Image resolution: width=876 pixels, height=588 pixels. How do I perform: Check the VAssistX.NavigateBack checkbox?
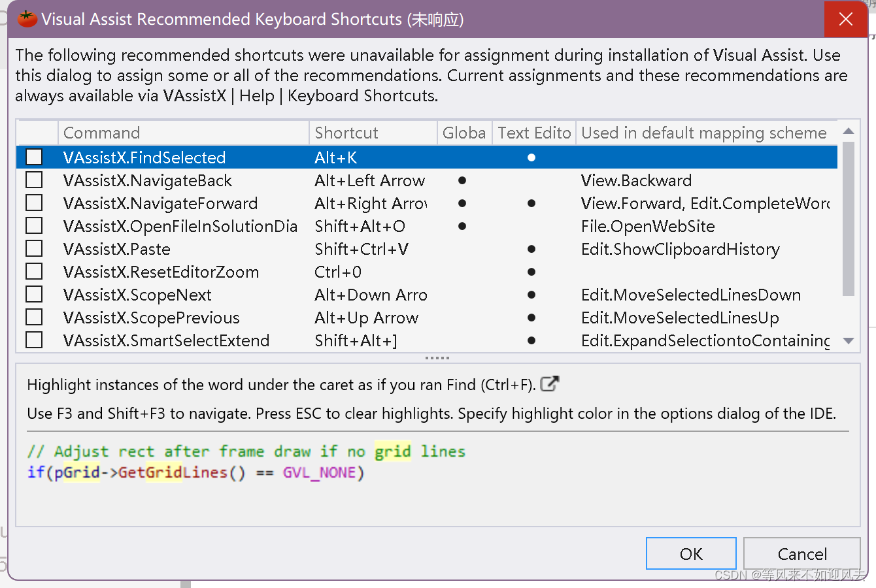(34, 180)
